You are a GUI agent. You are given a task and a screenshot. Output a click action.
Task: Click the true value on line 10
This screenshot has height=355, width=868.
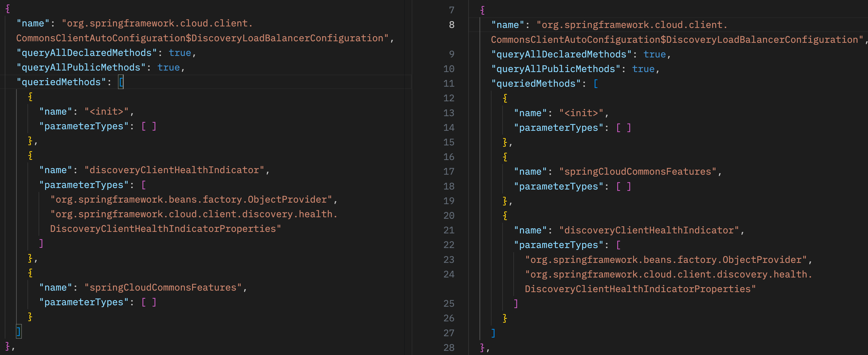(x=643, y=69)
